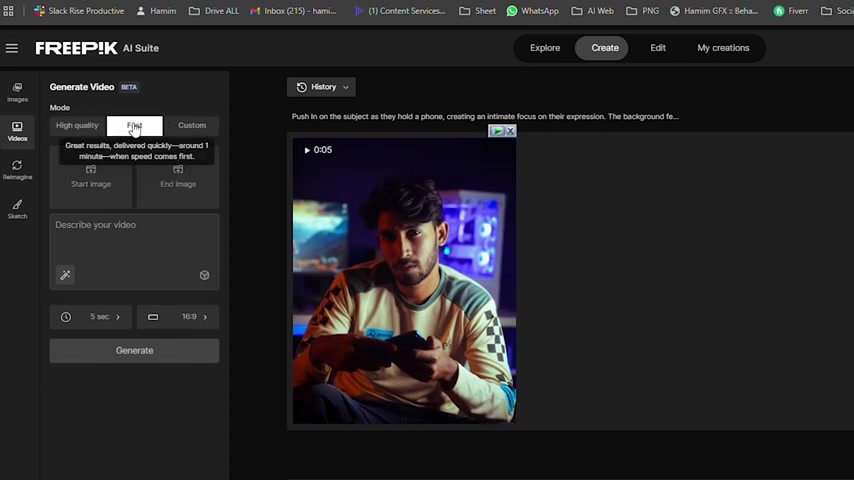Image resolution: width=854 pixels, height=480 pixels.
Task: Open the Images sidebar section
Action: click(17, 92)
